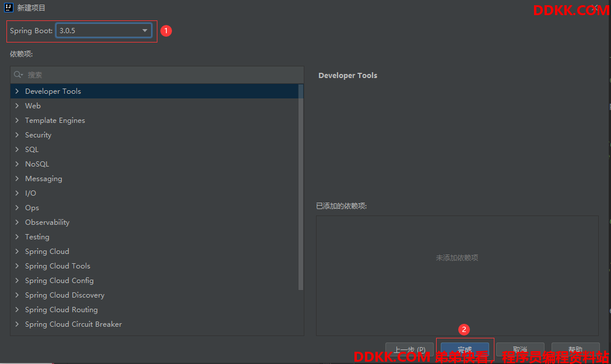Click the magnifier search history icon
611x364 pixels.
pos(18,75)
